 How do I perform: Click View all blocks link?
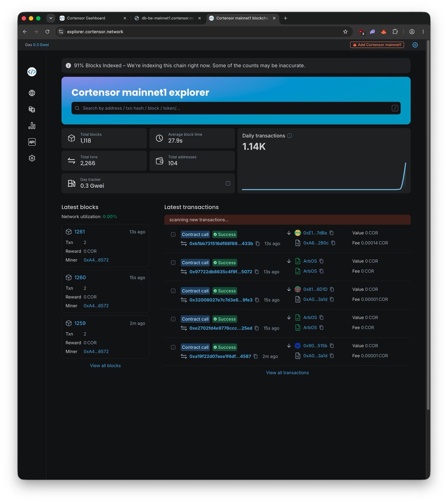(x=105, y=366)
